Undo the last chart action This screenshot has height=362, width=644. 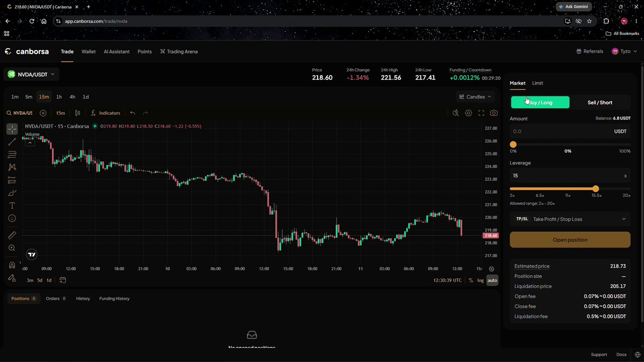[133, 113]
